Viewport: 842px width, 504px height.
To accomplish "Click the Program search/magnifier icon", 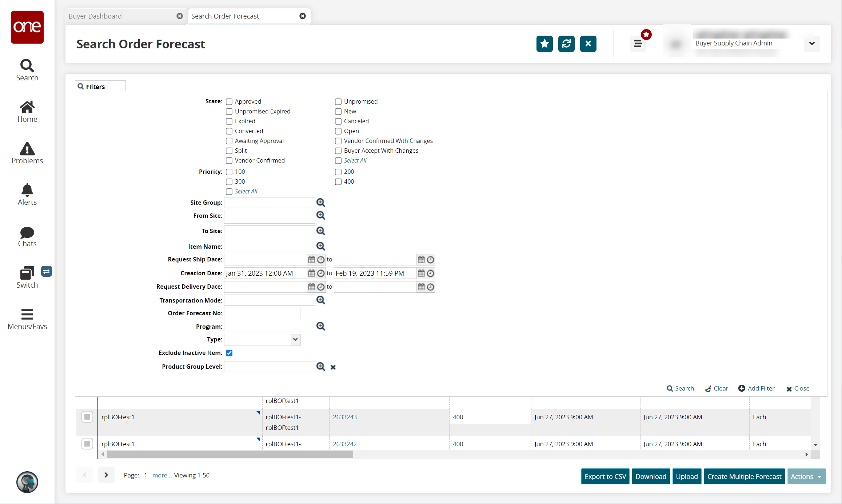I will pyautogui.click(x=321, y=326).
